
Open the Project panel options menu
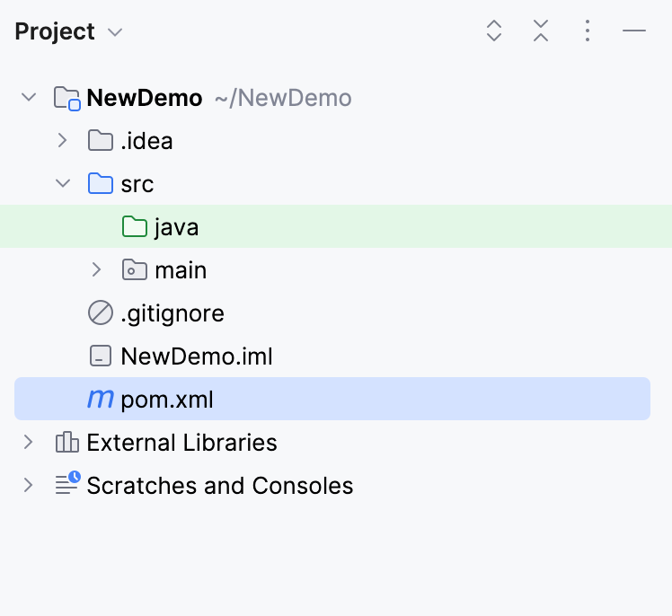[587, 31]
